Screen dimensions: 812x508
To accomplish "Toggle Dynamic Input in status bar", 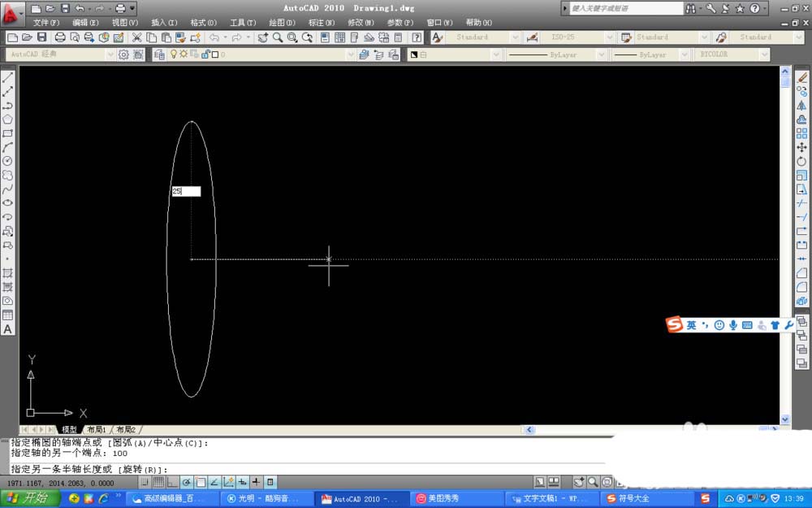I will point(242,483).
